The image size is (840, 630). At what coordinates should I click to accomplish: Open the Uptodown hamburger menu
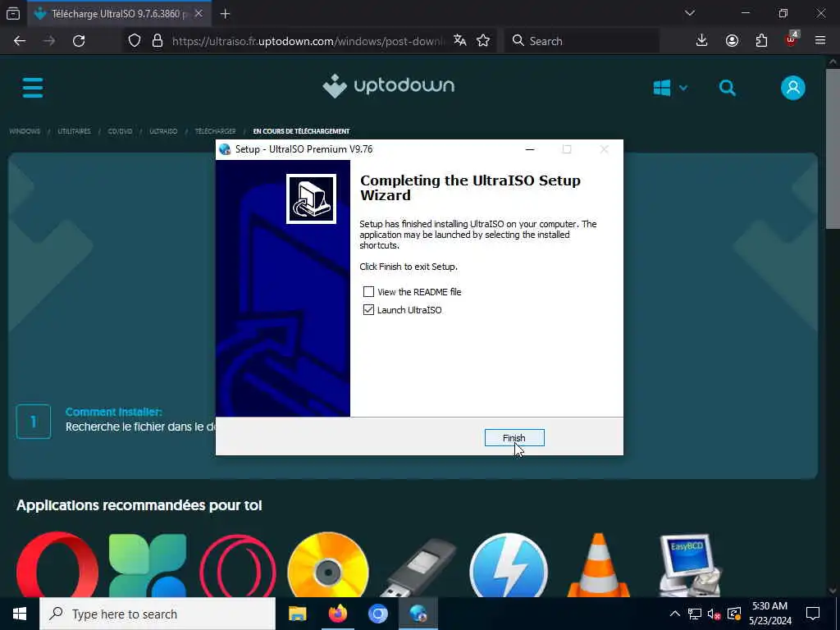coord(33,87)
